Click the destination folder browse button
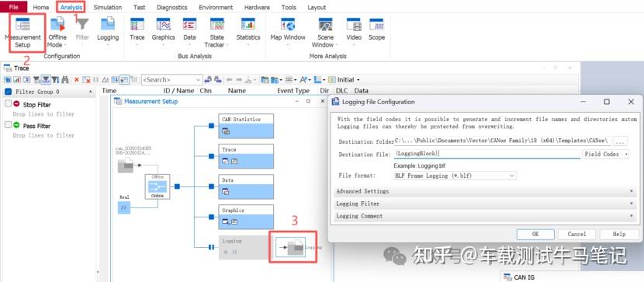 coord(620,141)
